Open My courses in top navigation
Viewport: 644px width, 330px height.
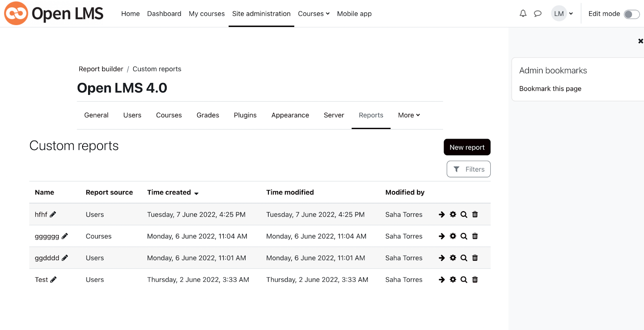tap(207, 14)
